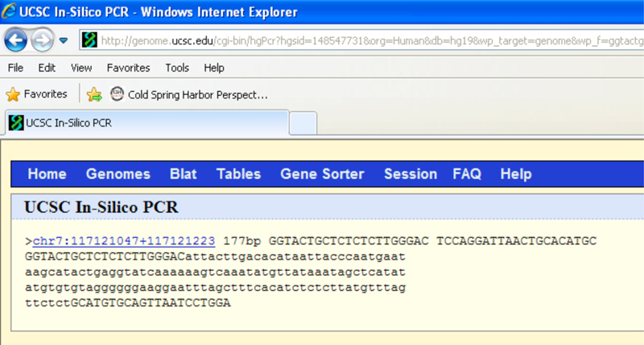Open FAQ in UCSC navigation bar
644x345 pixels.
467,174
